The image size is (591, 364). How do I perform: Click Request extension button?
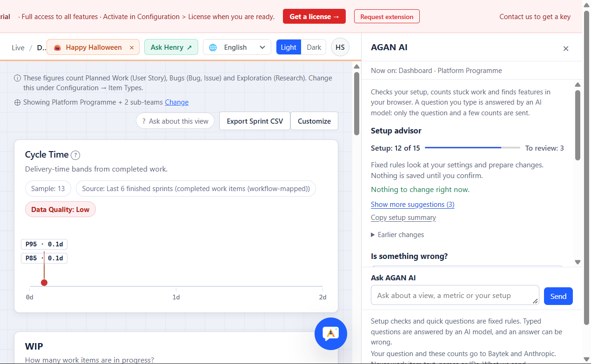point(387,17)
